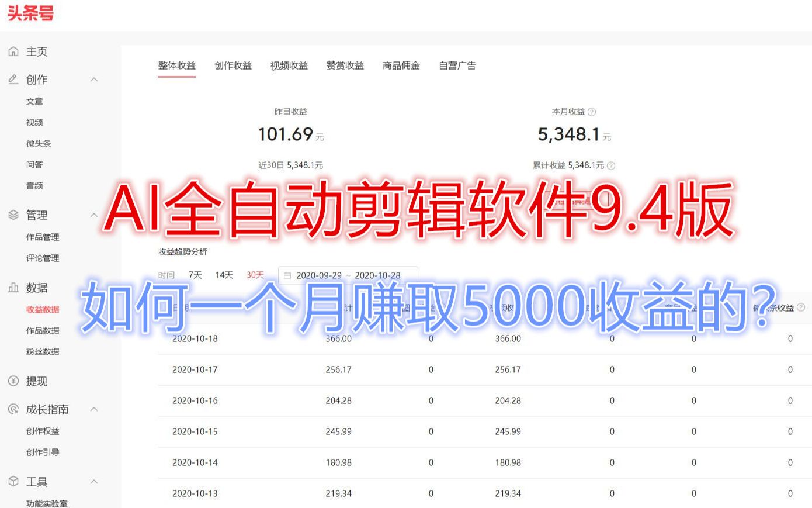Select 收益数据 in sidebar
812x508 pixels.
[43, 309]
